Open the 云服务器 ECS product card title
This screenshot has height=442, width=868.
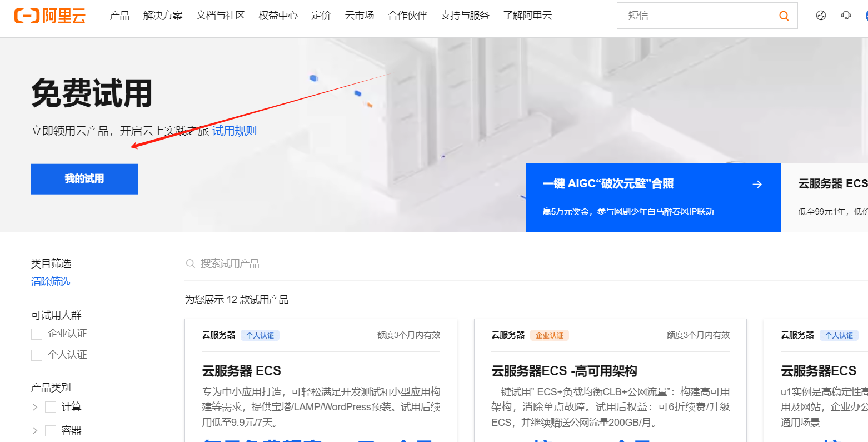tap(242, 371)
